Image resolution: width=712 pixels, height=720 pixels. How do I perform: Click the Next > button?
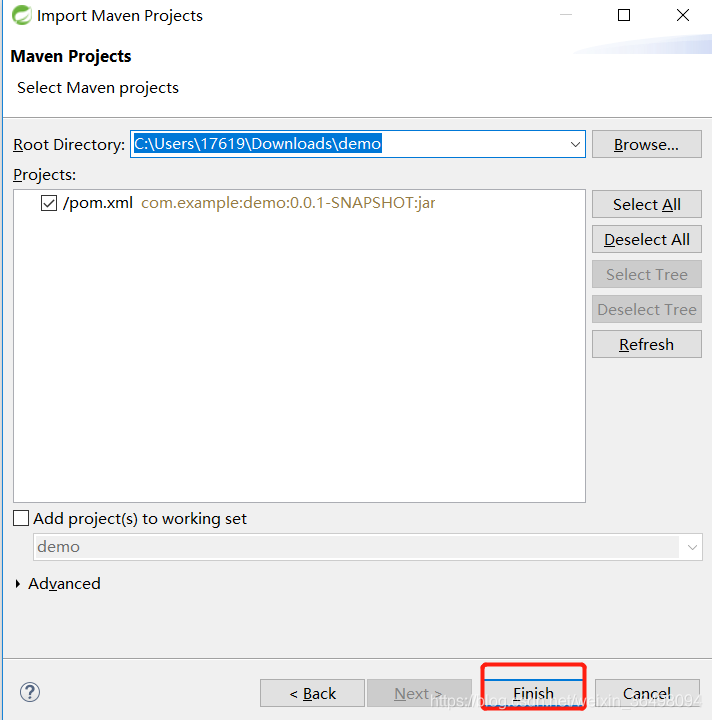click(419, 693)
